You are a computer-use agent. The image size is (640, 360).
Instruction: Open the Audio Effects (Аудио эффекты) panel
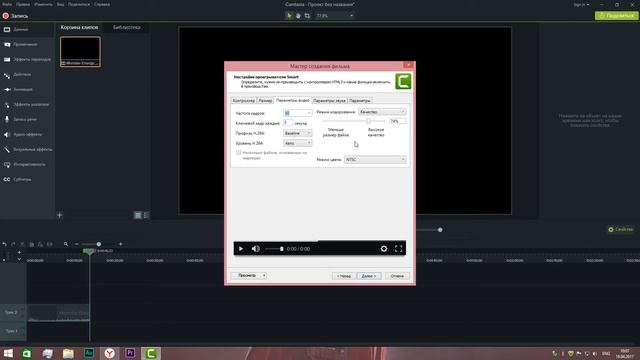(27, 134)
